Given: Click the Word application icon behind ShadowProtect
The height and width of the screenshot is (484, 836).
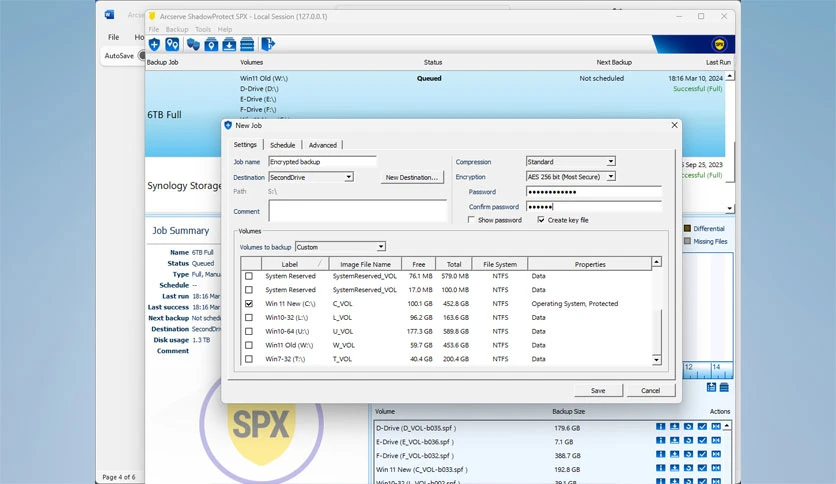Looking at the screenshot, I should [x=109, y=14].
